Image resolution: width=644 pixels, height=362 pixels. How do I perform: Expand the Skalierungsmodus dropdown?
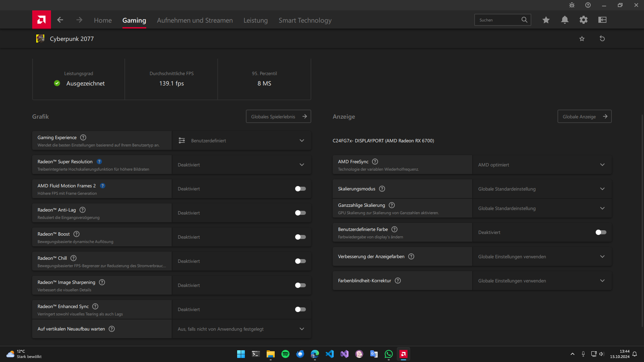(603, 189)
